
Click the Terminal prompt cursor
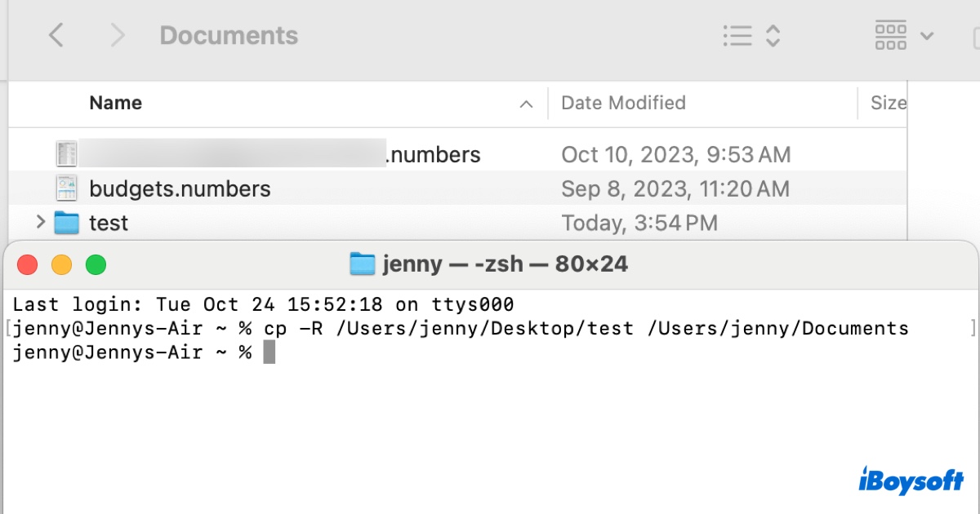(269, 352)
